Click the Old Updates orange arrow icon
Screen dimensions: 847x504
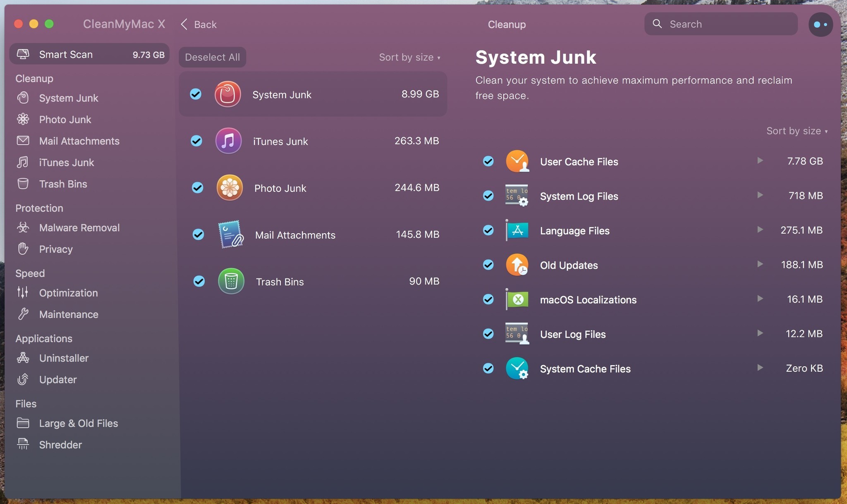[x=517, y=265]
